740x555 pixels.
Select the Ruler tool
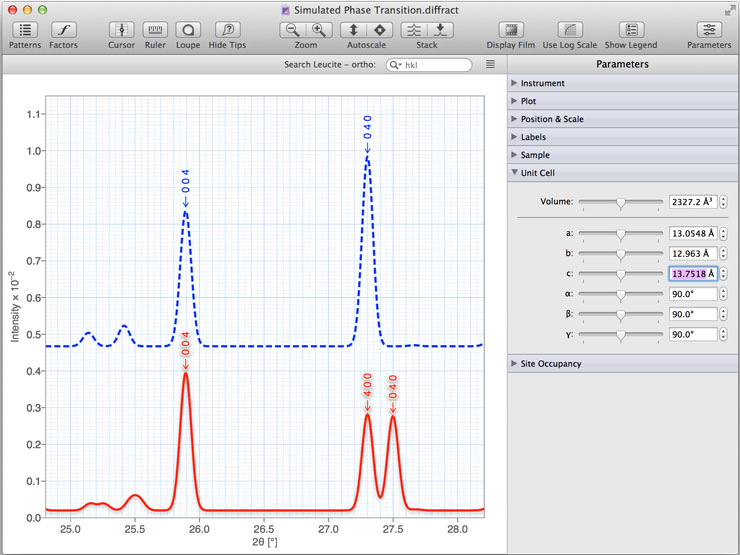155,30
